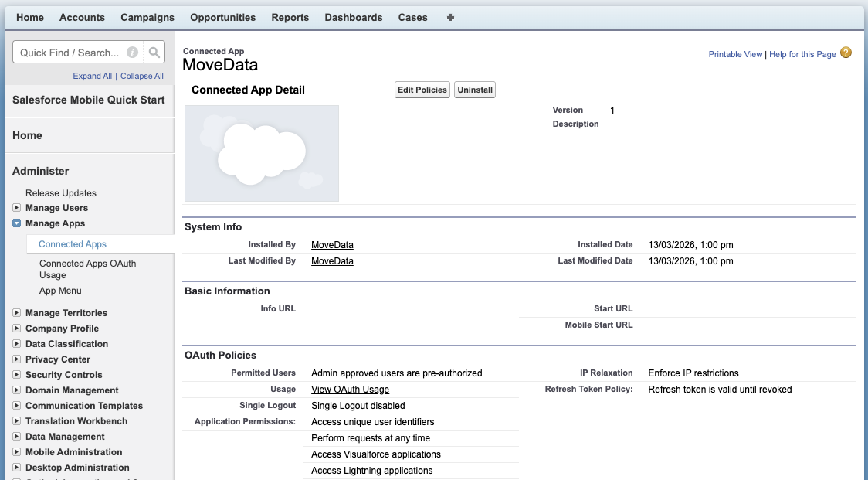The height and width of the screenshot is (480, 868).
Task: Expand the Translation Workbench section
Action: pos(17,421)
